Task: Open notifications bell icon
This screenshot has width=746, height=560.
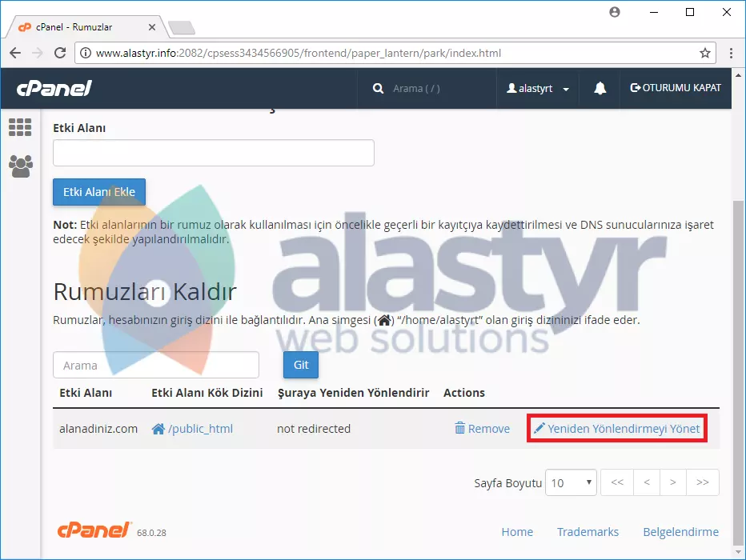Action: 600,88
